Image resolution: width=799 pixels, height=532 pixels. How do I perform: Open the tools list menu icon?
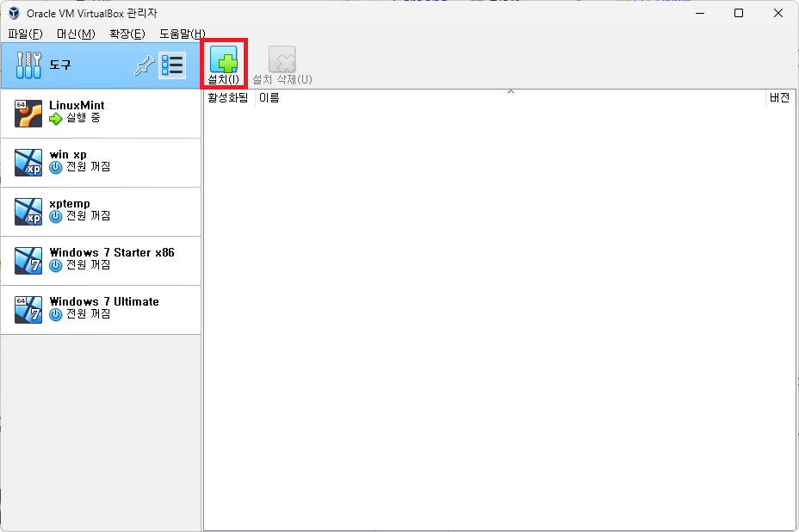coord(172,65)
